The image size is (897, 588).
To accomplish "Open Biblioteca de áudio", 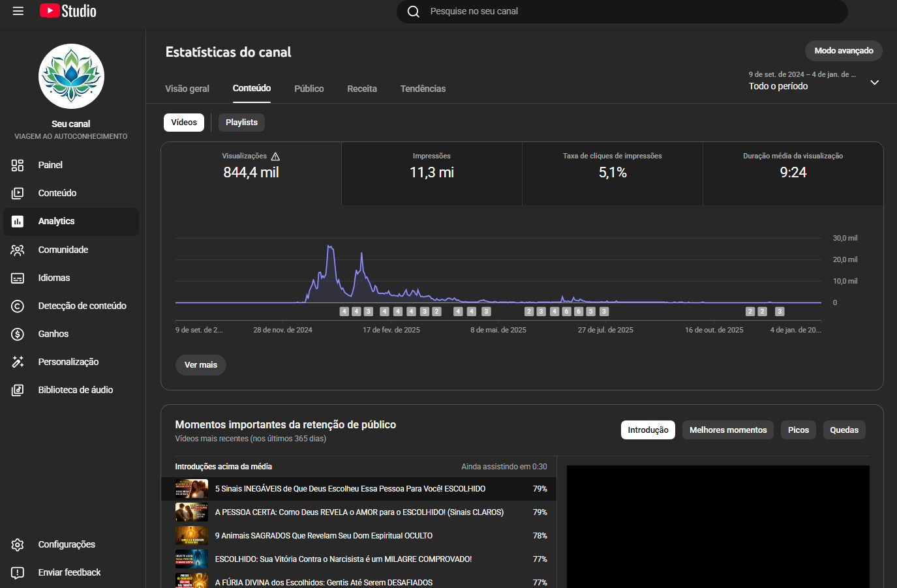I will 71,390.
